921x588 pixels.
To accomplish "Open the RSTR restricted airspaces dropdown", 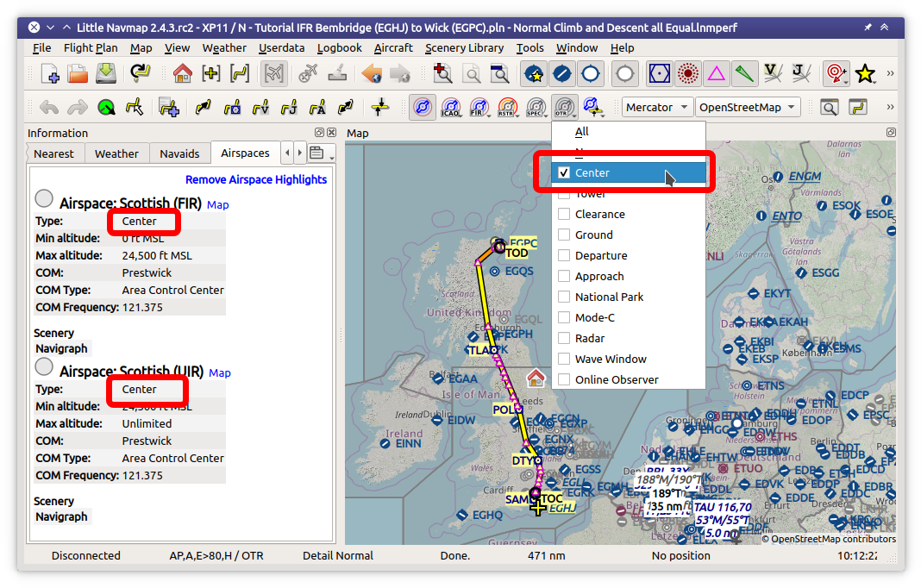I will [507, 108].
